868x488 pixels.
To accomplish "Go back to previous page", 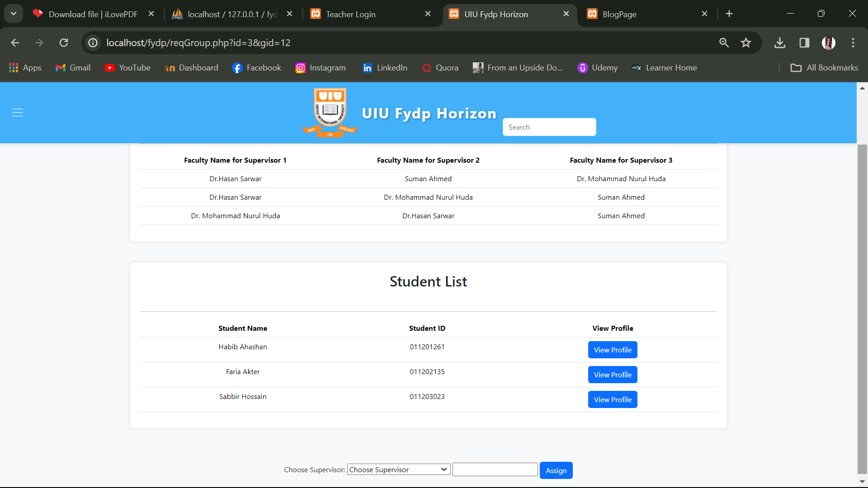I will coord(15,42).
